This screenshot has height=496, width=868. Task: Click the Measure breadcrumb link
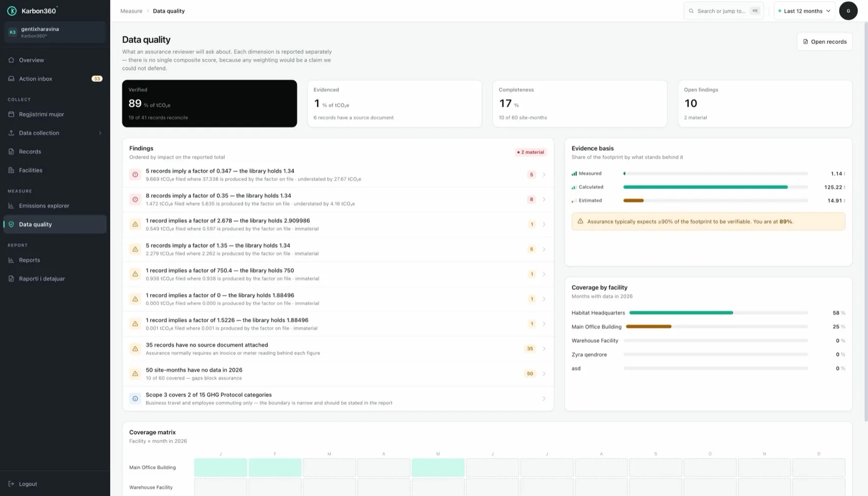coord(131,11)
